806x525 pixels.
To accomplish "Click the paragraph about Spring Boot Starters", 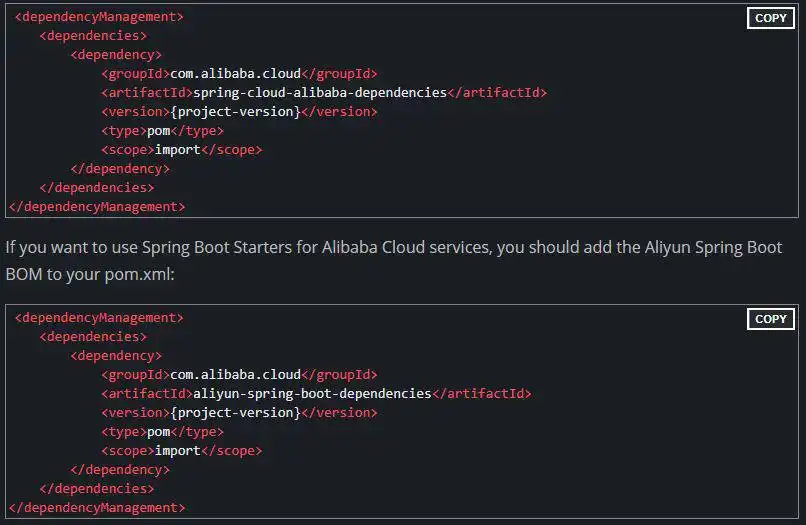I will point(394,247).
